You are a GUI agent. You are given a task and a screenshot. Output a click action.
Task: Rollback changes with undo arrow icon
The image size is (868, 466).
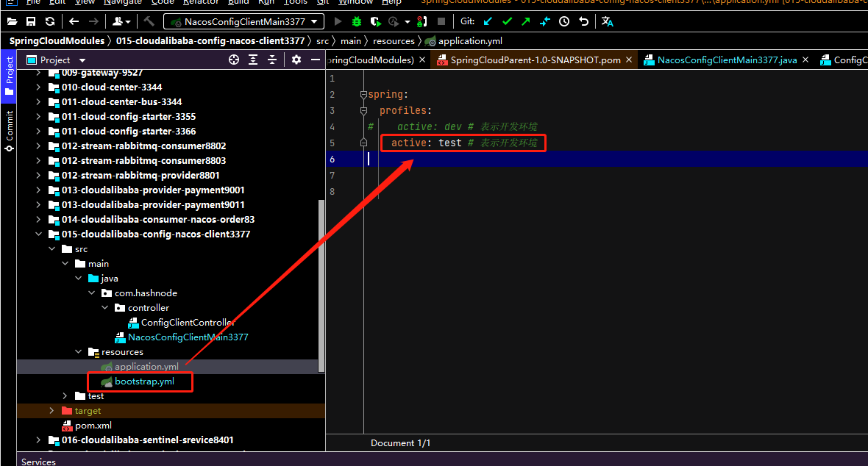point(583,21)
